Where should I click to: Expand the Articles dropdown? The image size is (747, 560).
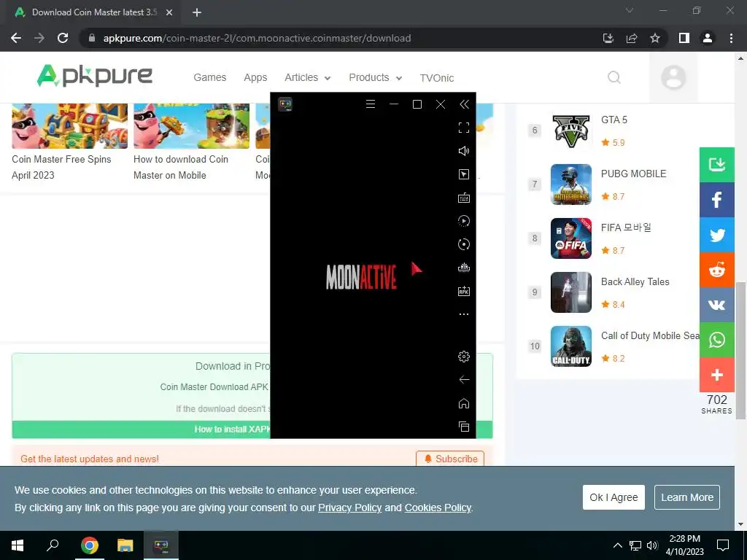coord(307,77)
